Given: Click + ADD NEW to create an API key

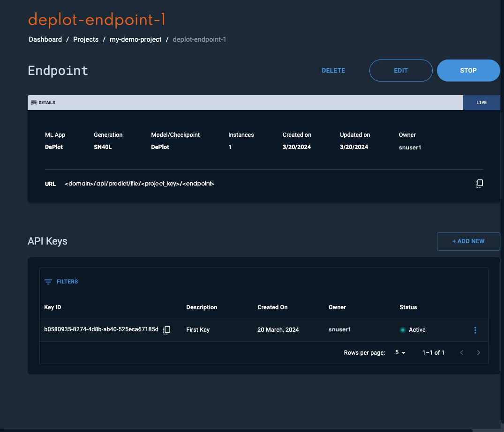Looking at the screenshot, I should (468, 241).
